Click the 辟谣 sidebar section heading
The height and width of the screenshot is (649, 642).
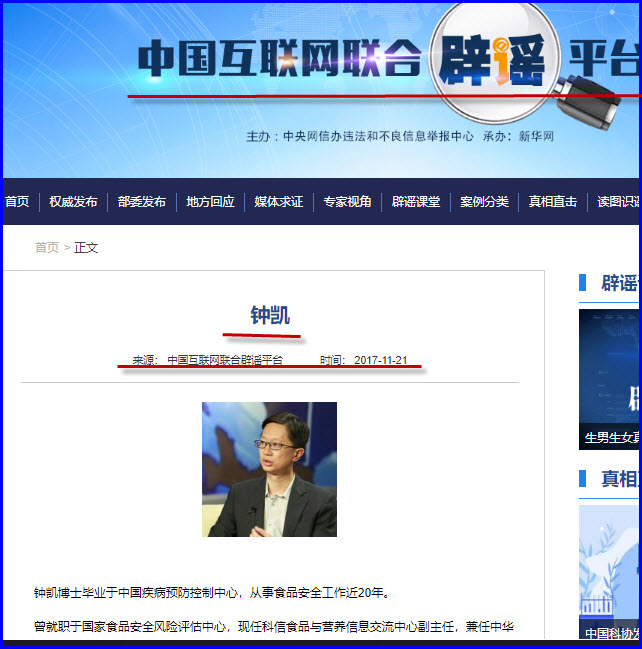(618, 284)
